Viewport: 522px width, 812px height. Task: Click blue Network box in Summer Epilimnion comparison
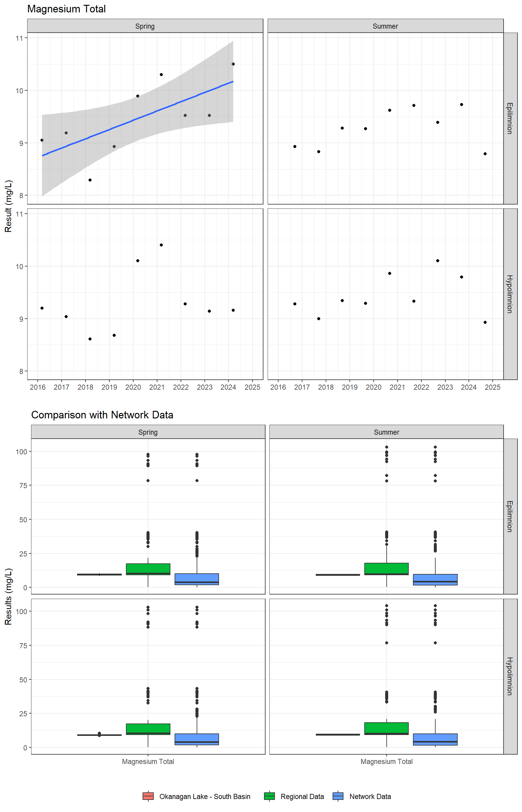(x=435, y=580)
